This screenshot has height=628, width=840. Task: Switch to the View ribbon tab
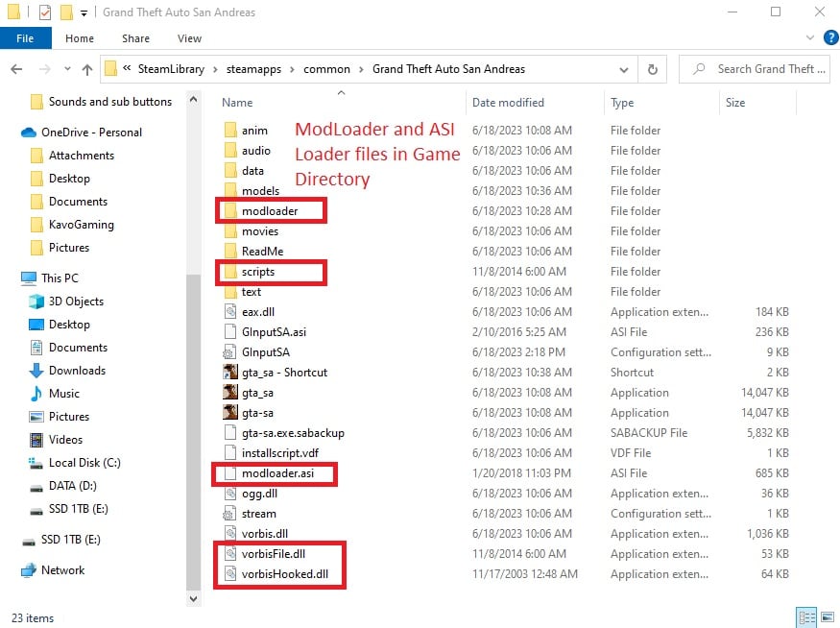(x=189, y=38)
